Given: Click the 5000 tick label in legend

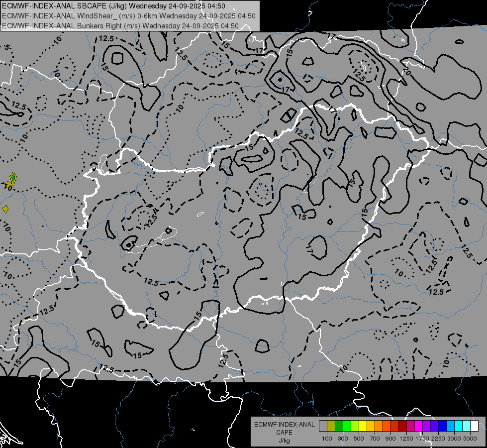Looking at the screenshot, I should [470, 439].
